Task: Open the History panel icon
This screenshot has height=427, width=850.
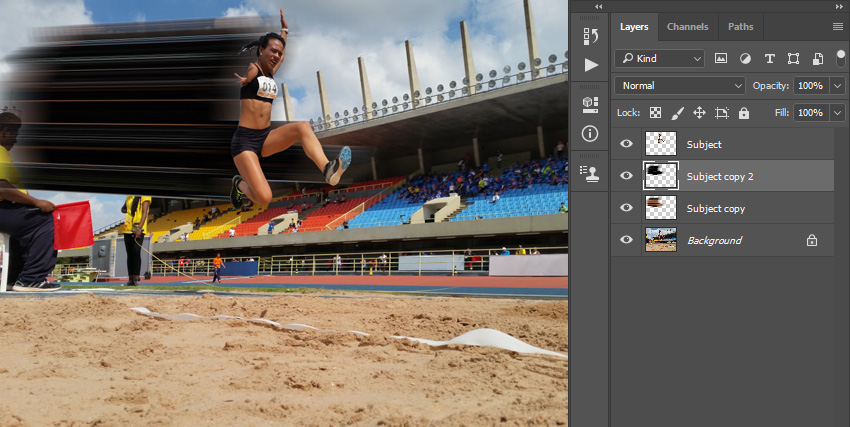Action: (x=590, y=36)
